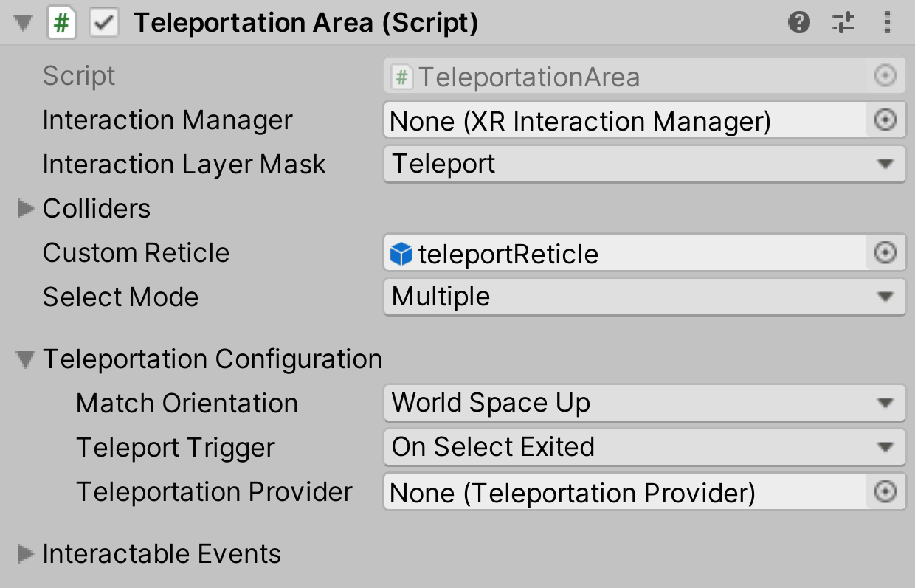Click the teleportReticle prefab cube icon
Screen dimensions: 915x588
400,252
